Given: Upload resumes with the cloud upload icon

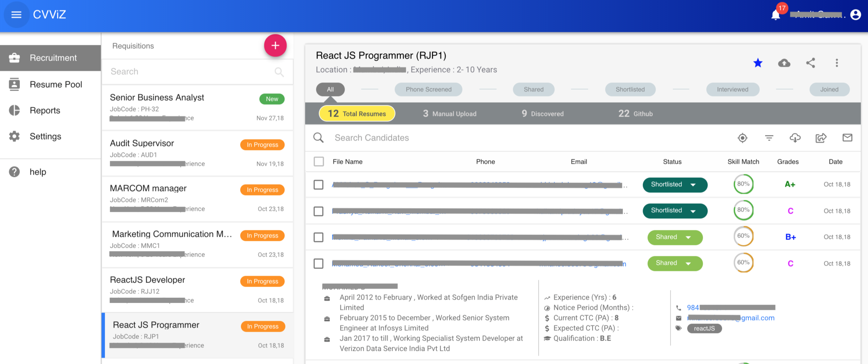Looking at the screenshot, I should point(784,63).
